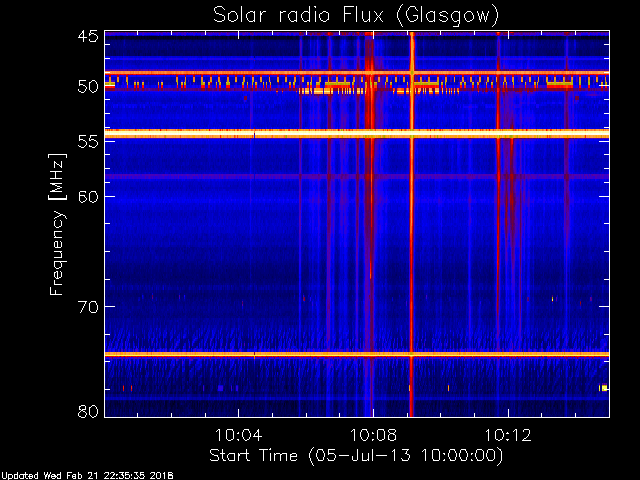Click the title 'Solar radio Flux (Glasgow)'
640x480 pixels.
[356, 16]
